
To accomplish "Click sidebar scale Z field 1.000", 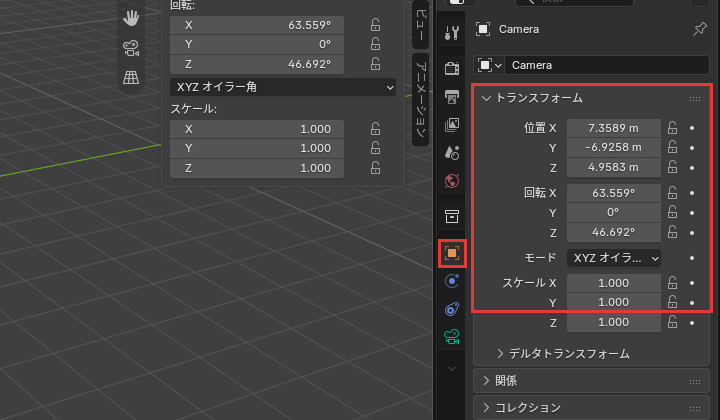I will [x=257, y=168].
